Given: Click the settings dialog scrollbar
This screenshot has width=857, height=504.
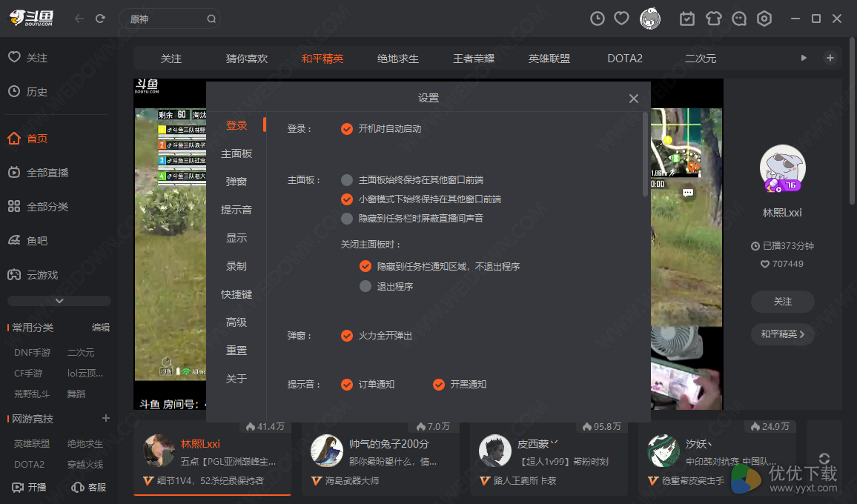Looking at the screenshot, I should coord(646,154).
